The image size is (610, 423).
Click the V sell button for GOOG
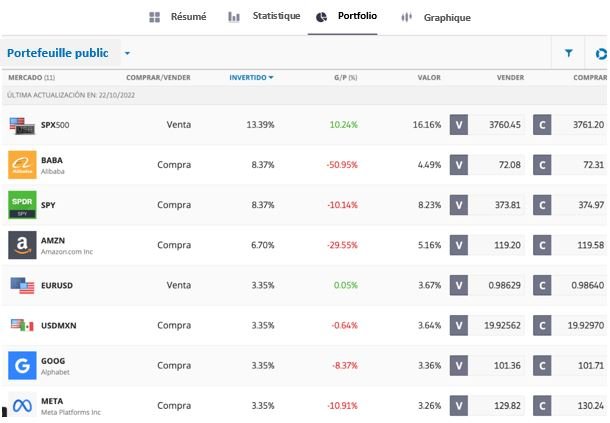pos(459,365)
